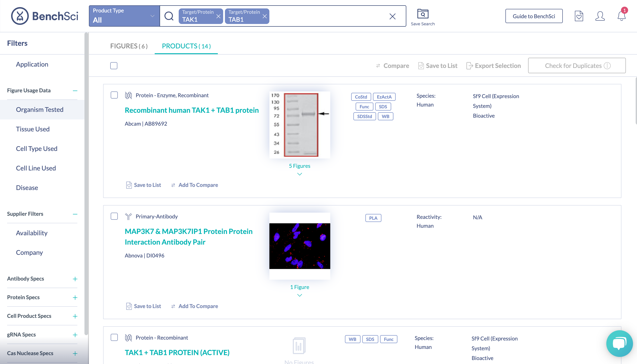Click the BenchSci logo

pyautogui.click(x=44, y=16)
